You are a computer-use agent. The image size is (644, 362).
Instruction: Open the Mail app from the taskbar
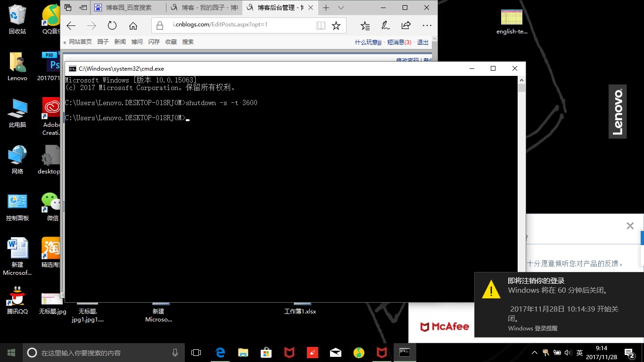336,352
